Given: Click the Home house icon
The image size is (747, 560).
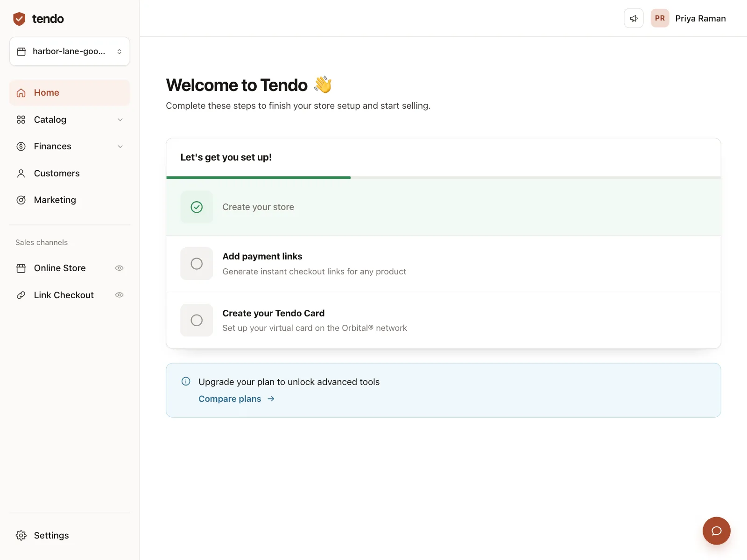Looking at the screenshot, I should 21,93.
